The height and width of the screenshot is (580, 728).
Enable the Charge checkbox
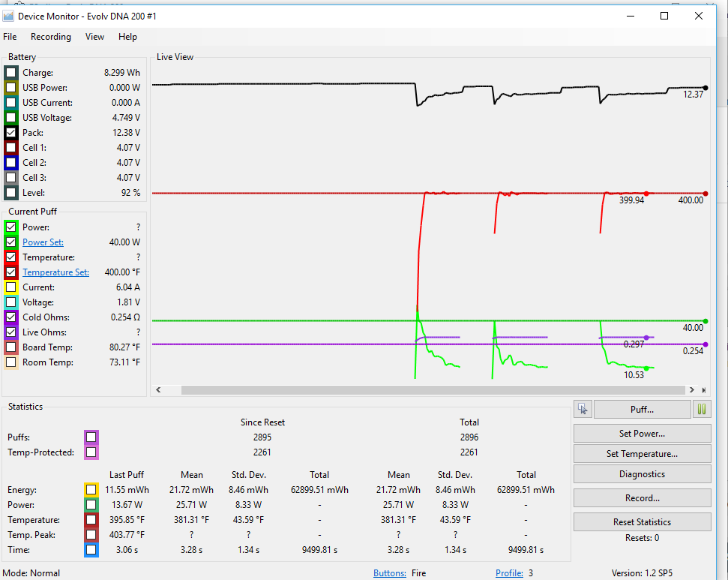[x=11, y=73]
